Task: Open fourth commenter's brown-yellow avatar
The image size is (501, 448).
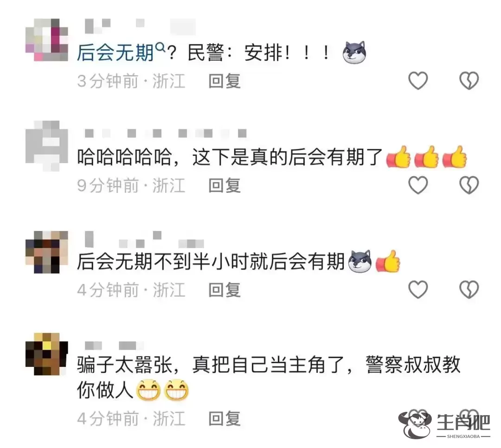Action: click(x=47, y=354)
